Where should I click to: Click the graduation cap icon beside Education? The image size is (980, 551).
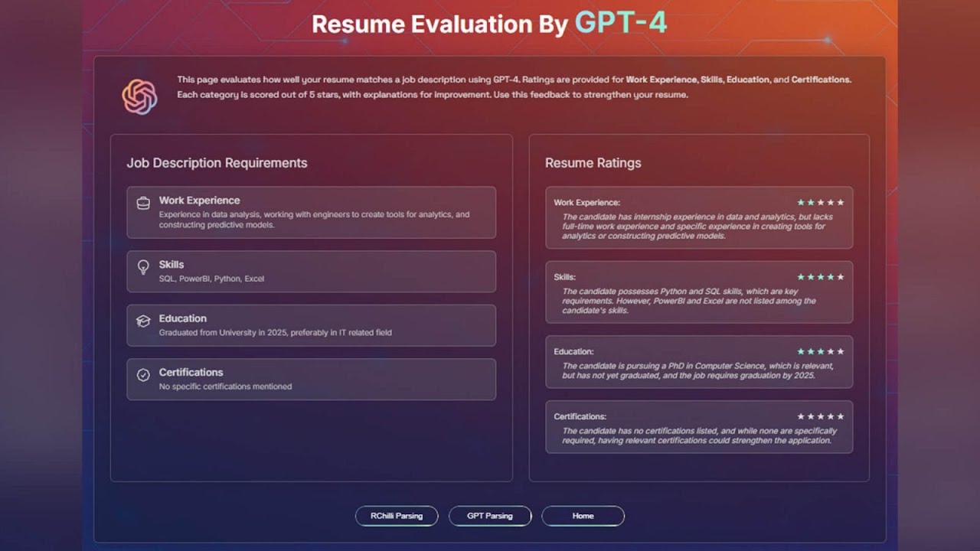143,321
